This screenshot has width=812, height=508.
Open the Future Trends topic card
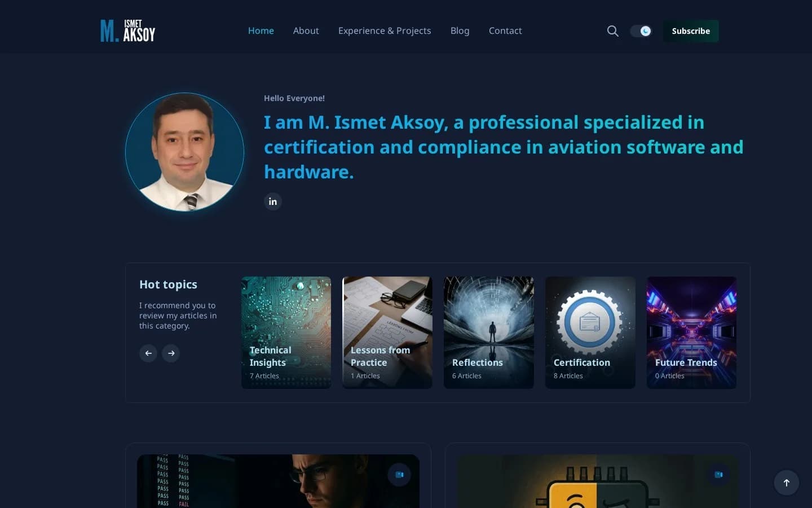(691, 332)
